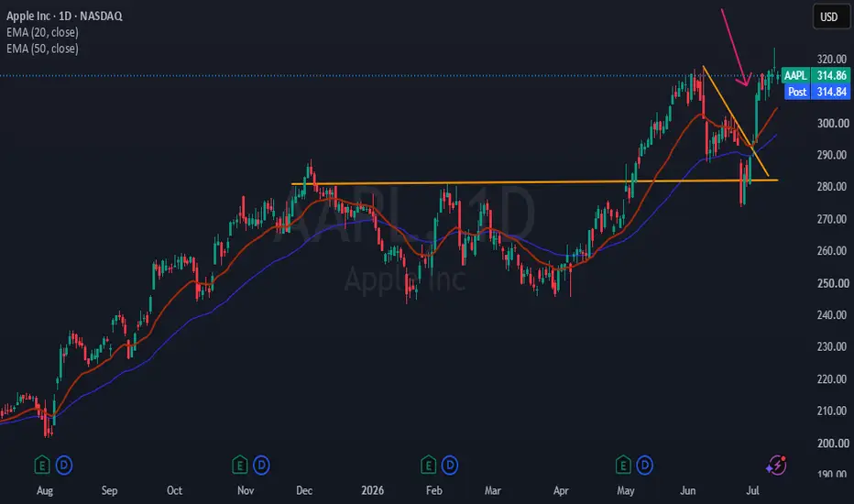Open the dividend marker above Aug
The width and height of the screenshot is (854, 504).
(64, 466)
